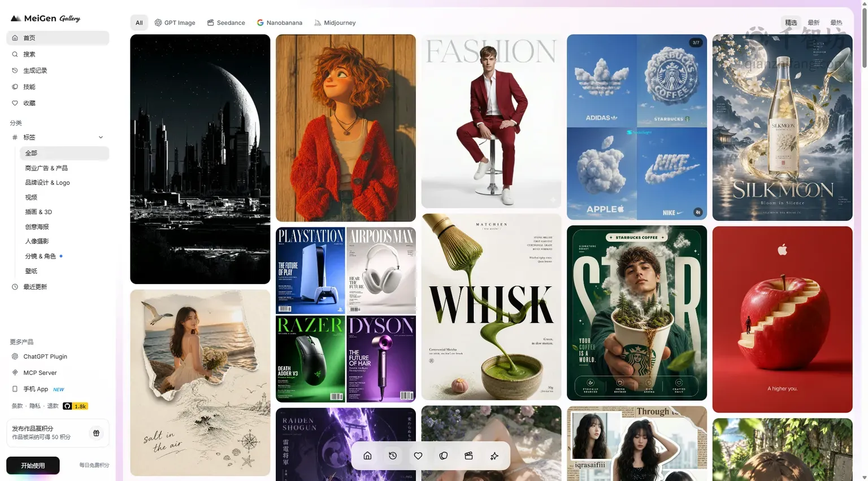The width and height of the screenshot is (868, 481).
Task: Open the GitHub 1.8k stars badge
Action: 75,406
